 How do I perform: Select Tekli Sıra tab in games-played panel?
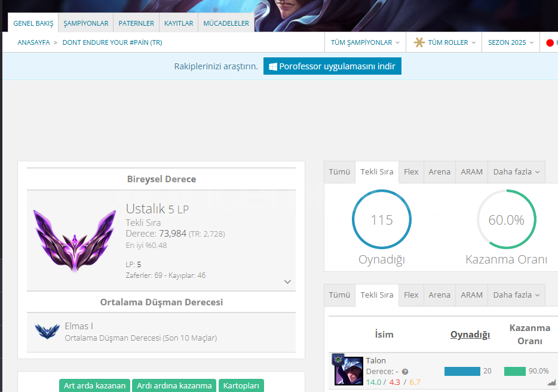coord(377,171)
